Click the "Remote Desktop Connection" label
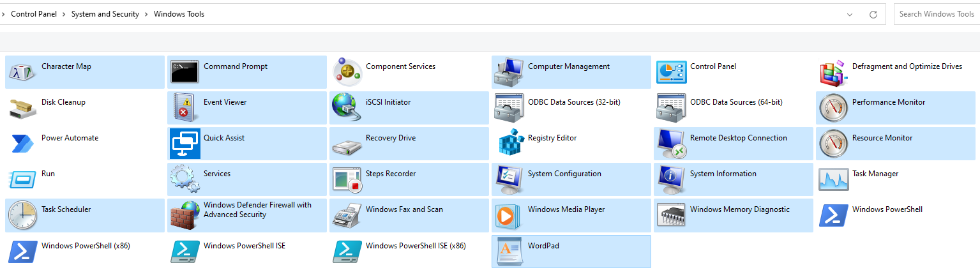The width and height of the screenshot is (980, 272). [739, 138]
